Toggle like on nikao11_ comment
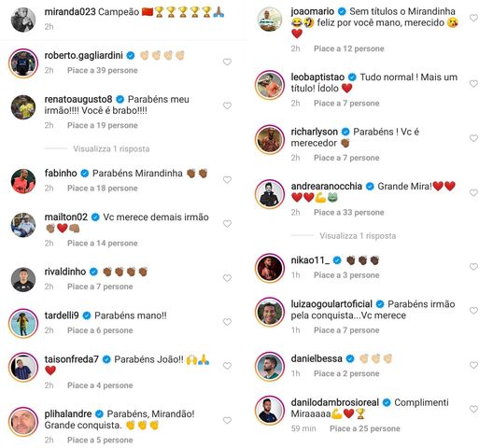 pyautogui.click(x=473, y=267)
